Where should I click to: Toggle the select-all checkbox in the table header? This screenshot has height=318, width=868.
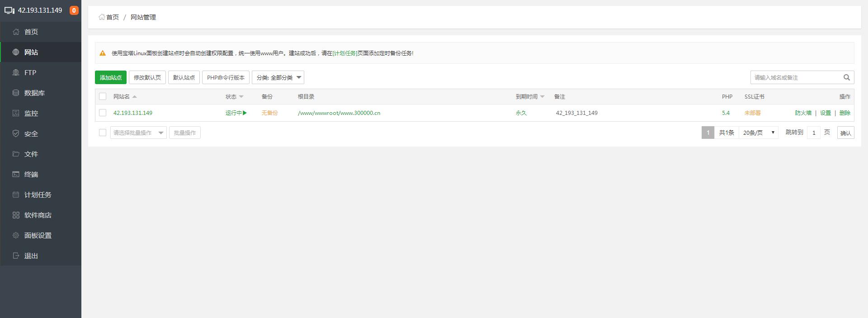[x=103, y=96]
